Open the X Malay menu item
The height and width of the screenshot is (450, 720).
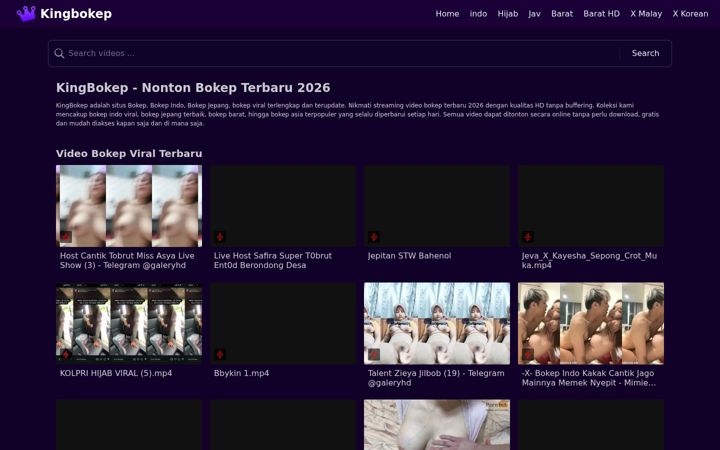click(646, 14)
